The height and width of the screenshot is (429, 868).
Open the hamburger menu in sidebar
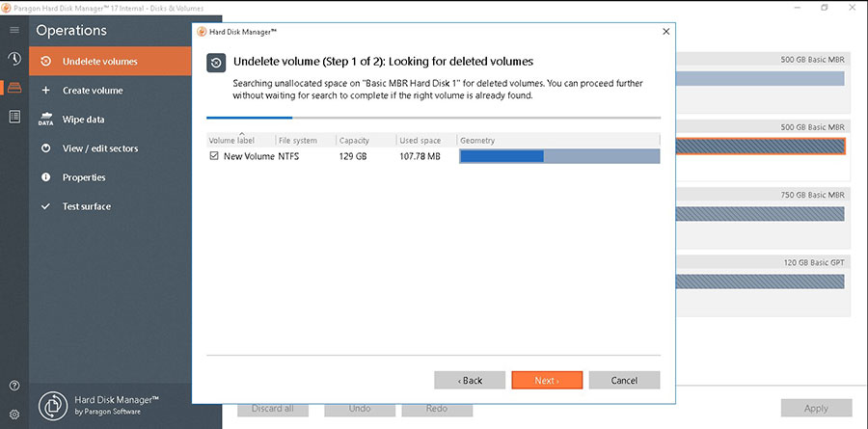click(14, 30)
